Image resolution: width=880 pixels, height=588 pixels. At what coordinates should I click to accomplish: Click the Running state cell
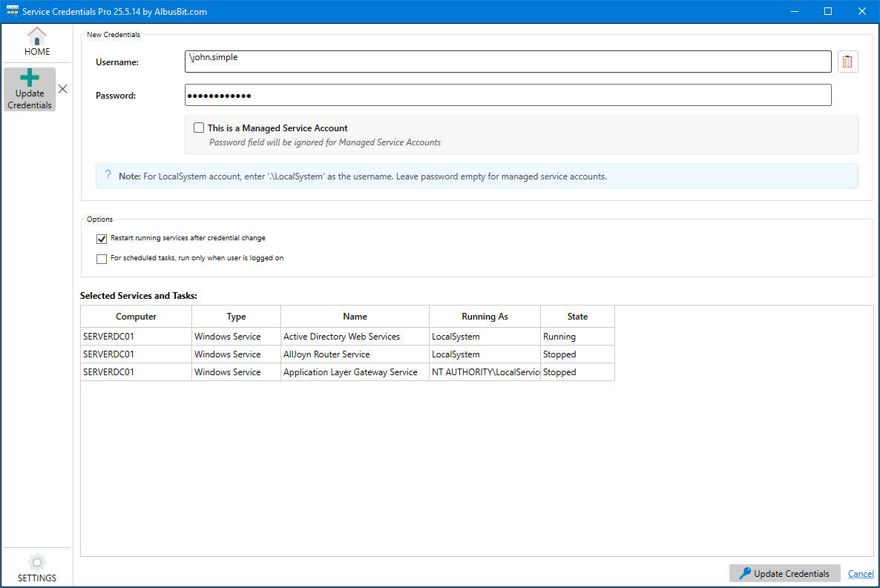pos(577,337)
